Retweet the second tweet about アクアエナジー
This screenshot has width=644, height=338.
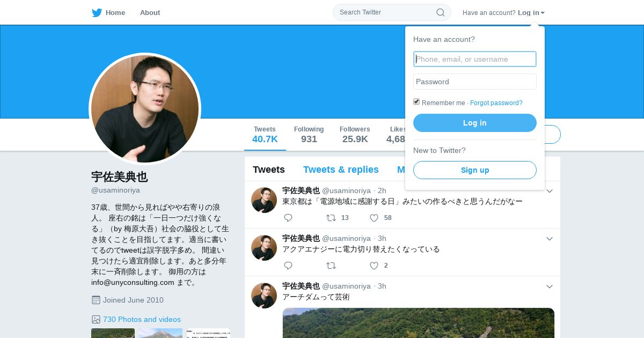click(331, 266)
